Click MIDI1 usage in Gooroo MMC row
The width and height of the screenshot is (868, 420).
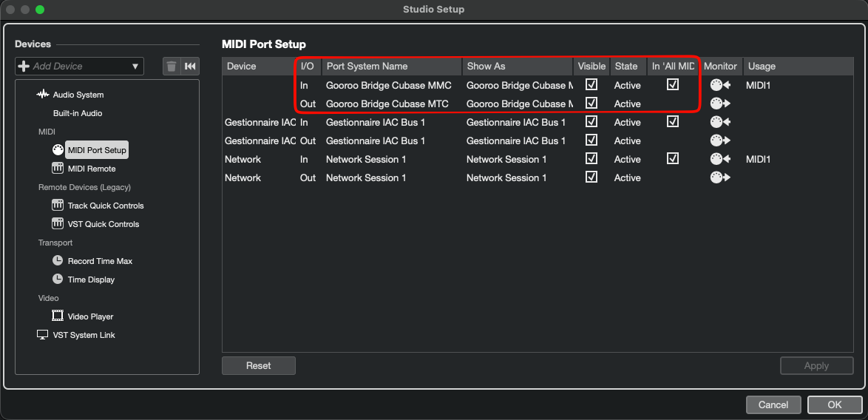(x=759, y=85)
